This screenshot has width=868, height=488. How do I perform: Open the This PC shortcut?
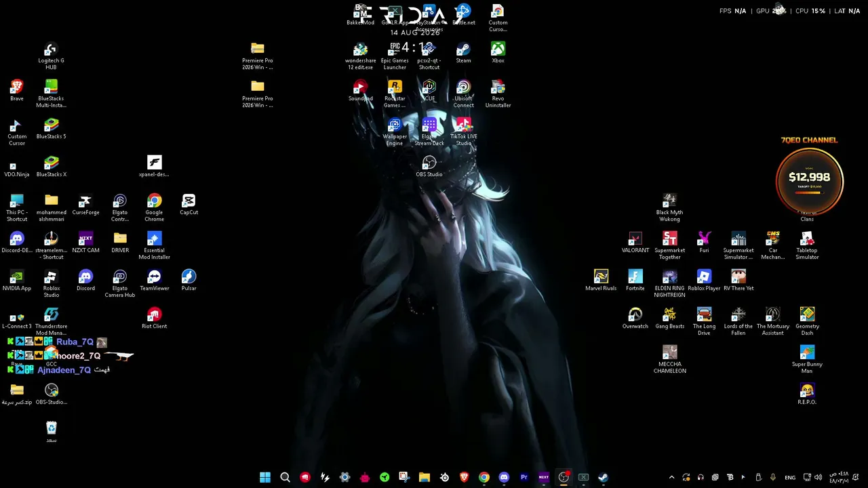[x=17, y=208]
